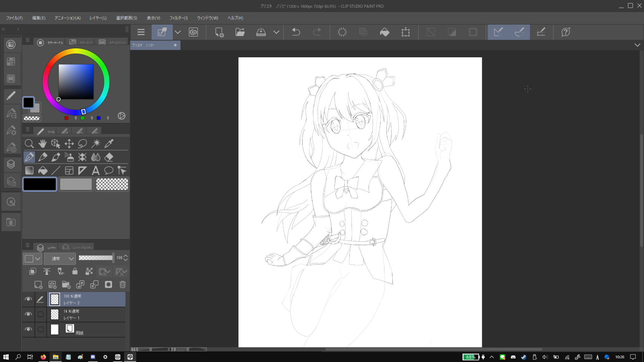Select the Balloon speech bubble tool
The image size is (644, 362).
109,171
